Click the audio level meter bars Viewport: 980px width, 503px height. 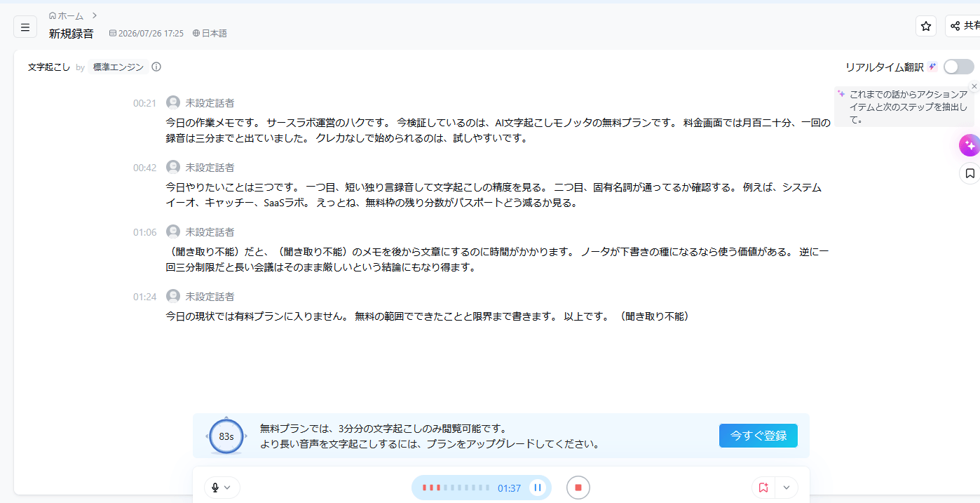click(x=456, y=488)
